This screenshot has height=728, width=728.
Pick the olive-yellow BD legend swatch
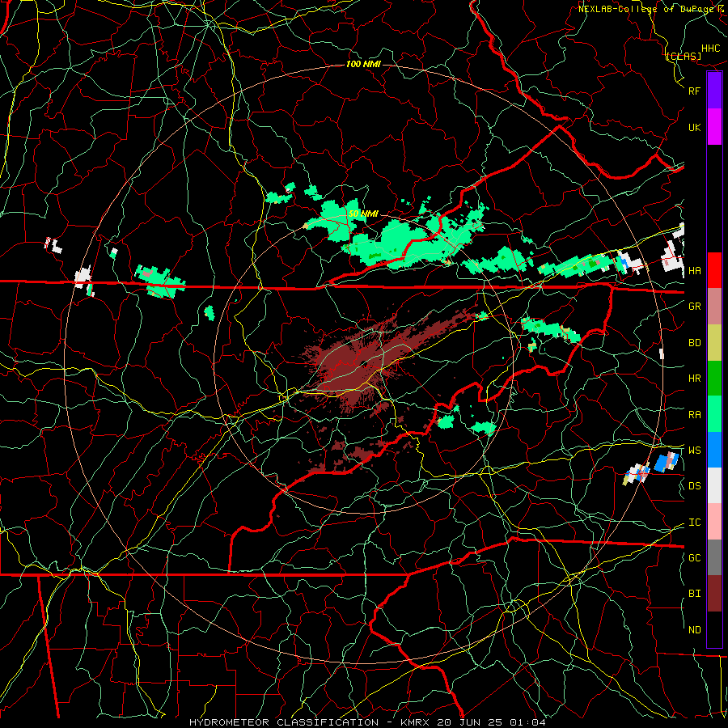(714, 343)
